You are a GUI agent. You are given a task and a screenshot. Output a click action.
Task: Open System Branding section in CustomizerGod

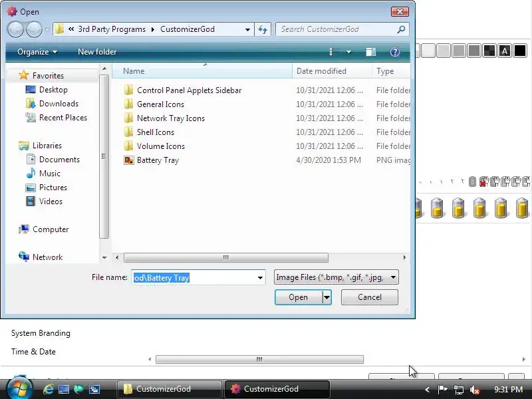(x=41, y=333)
